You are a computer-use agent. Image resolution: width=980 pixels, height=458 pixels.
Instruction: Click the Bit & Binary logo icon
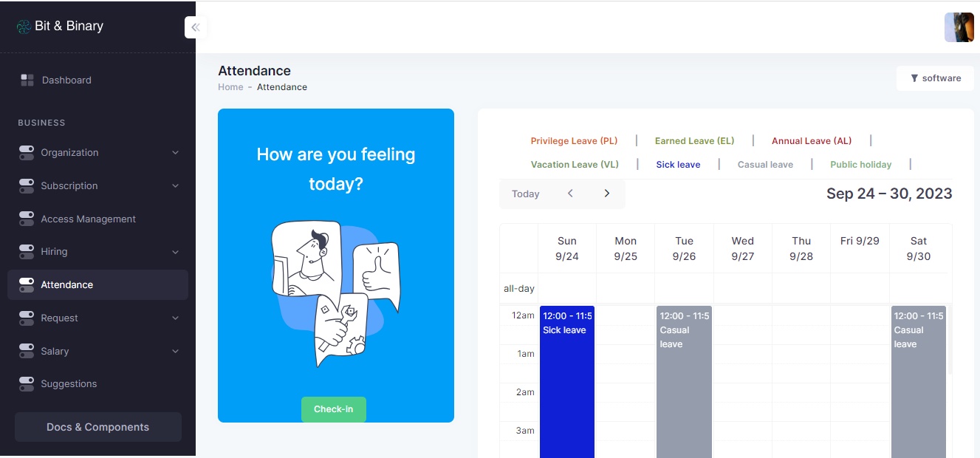click(24, 27)
